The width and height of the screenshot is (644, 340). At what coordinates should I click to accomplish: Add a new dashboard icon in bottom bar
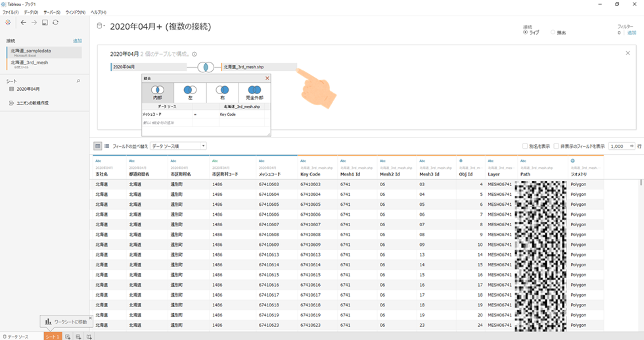(x=78, y=337)
